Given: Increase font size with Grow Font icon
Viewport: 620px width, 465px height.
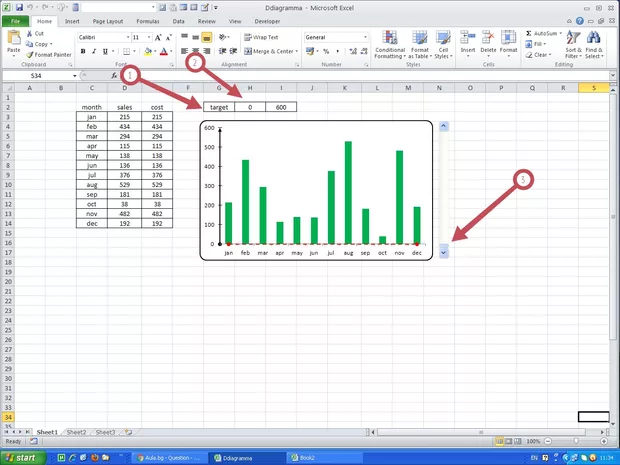Looking at the screenshot, I should [x=158, y=37].
